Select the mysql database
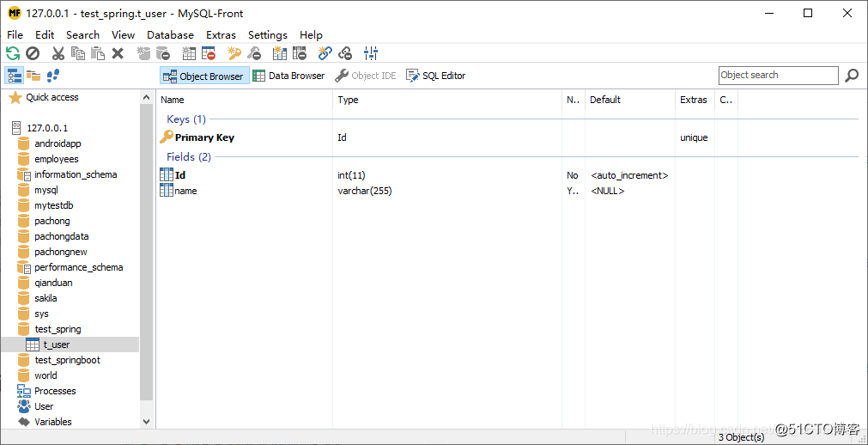 [x=46, y=190]
